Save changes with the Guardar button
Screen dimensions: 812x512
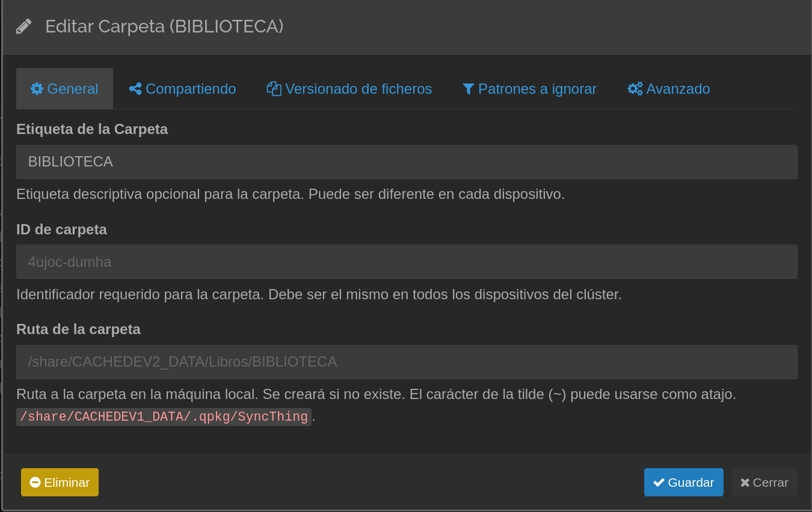coord(683,483)
